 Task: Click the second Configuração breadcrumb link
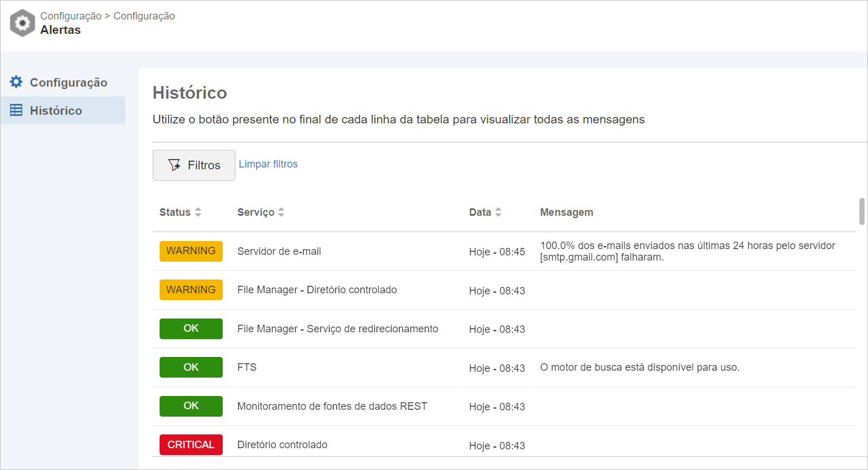tap(144, 16)
